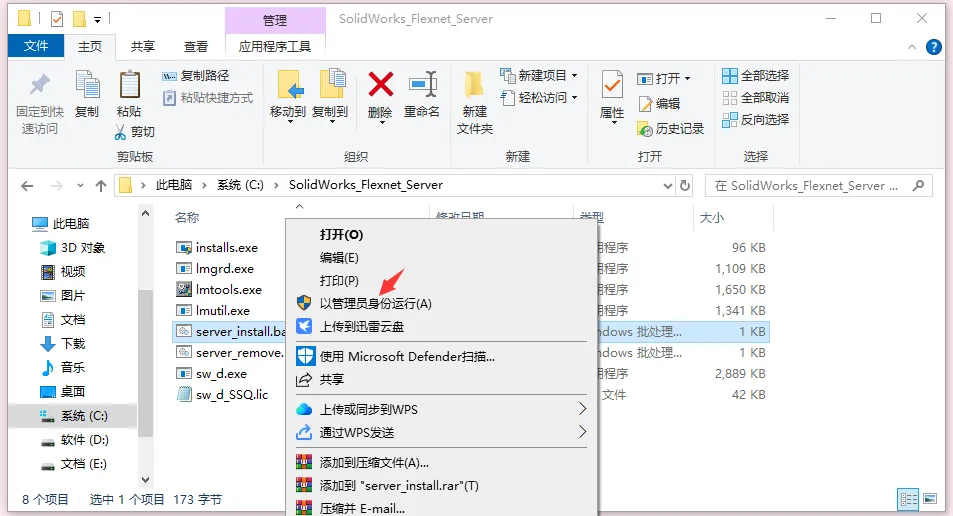
Task: Choose 打印(P) in context menu
Action: [441, 281]
